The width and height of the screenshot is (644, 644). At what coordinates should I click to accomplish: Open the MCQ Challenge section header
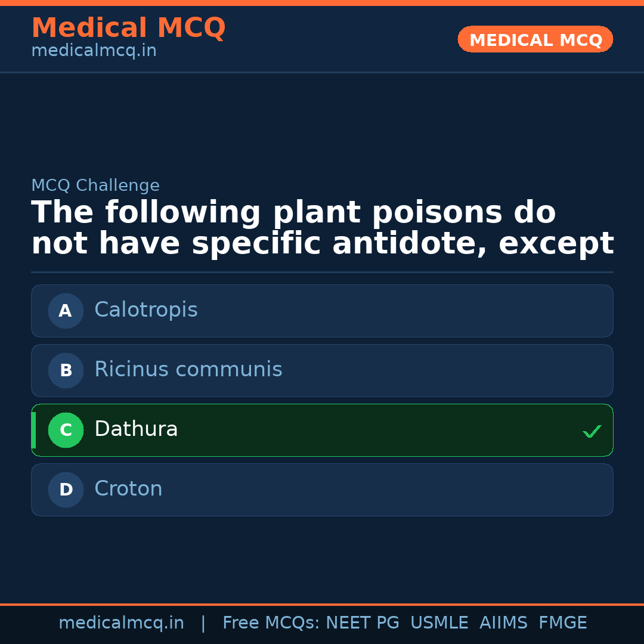(x=95, y=185)
